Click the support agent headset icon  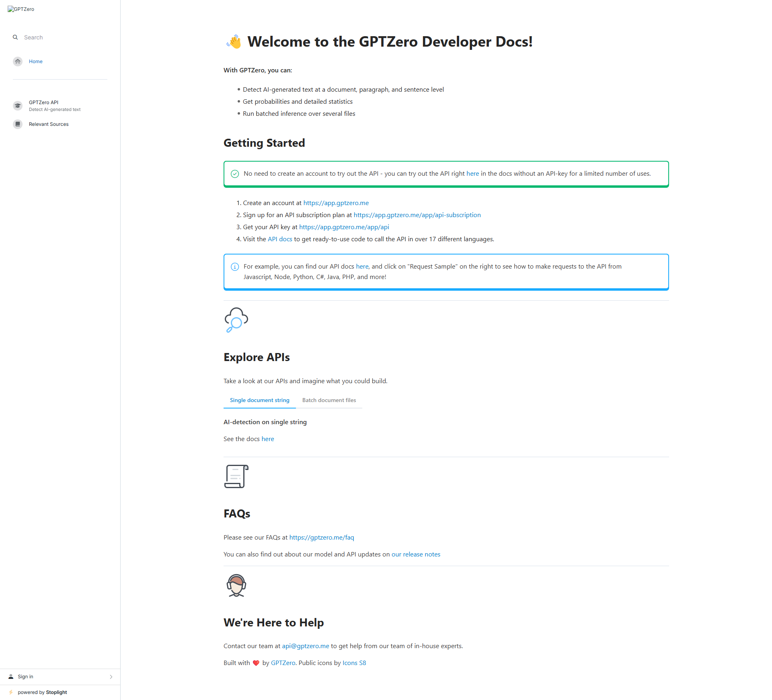click(x=236, y=585)
